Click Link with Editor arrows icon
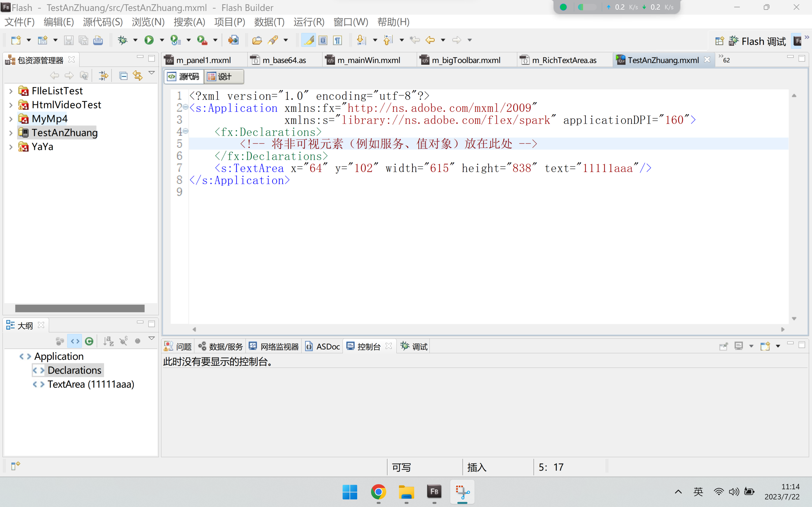The image size is (812, 507). 137,76
